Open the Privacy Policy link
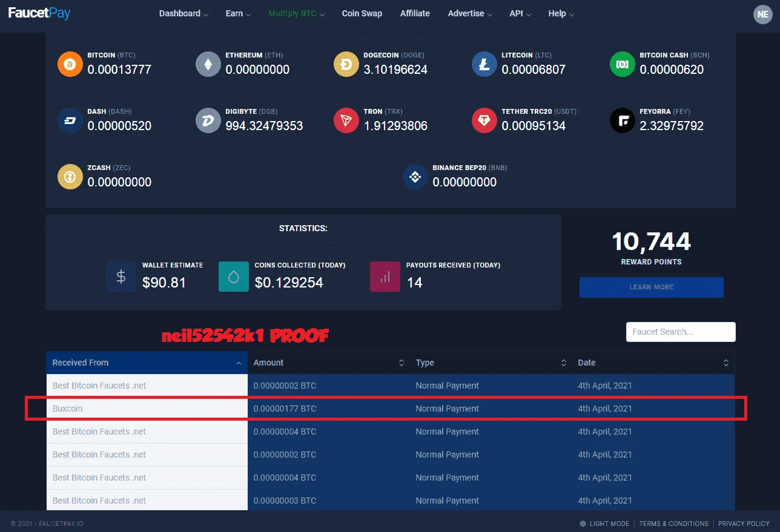780x532 pixels. (744, 524)
